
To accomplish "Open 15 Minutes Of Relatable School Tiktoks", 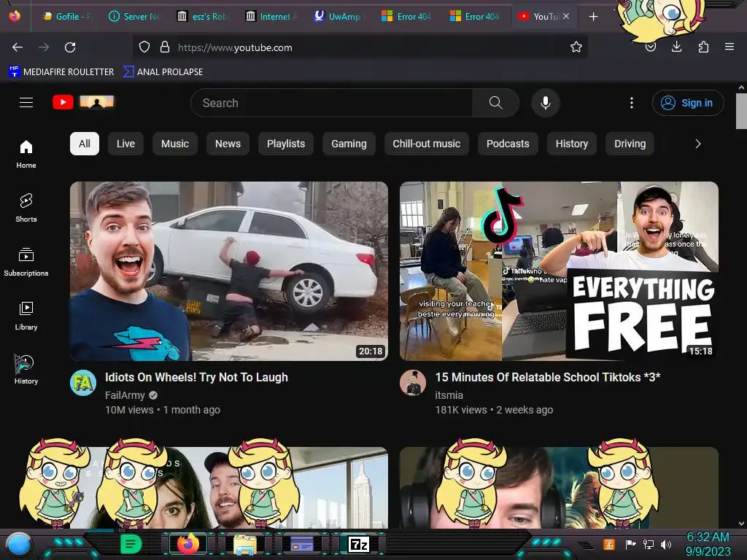I will point(547,377).
